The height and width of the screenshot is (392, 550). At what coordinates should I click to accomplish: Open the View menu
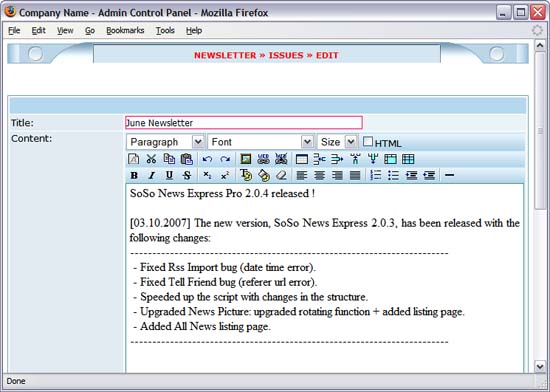pos(65,31)
